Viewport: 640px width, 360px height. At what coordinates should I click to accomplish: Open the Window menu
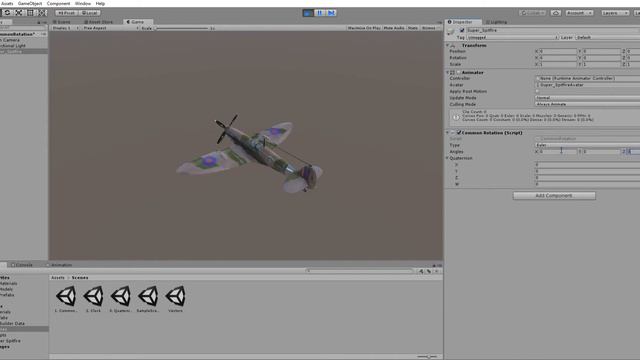(83, 3)
